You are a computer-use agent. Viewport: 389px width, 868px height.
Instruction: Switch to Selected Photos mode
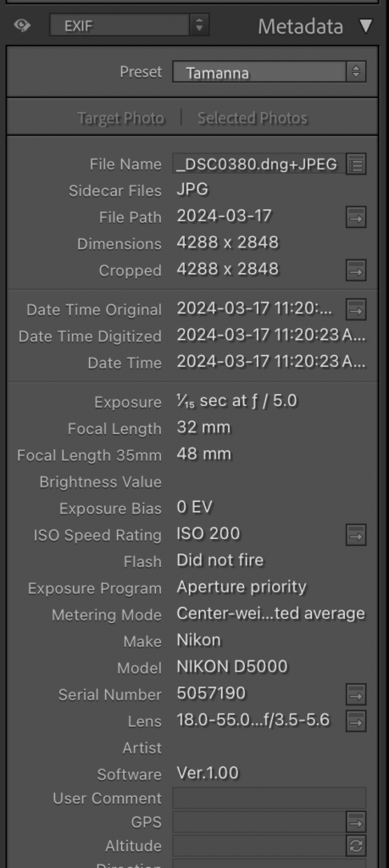click(x=253, y=118)
